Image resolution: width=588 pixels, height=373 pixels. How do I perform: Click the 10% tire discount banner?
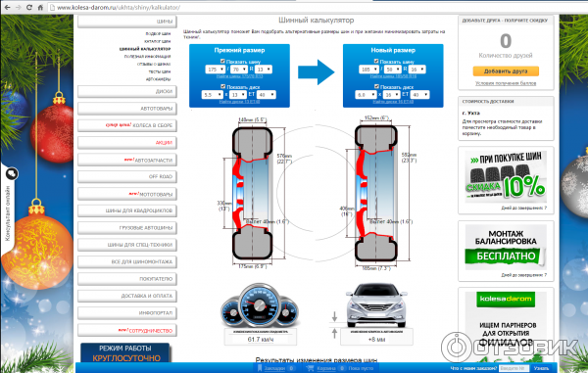coord(506,177)
